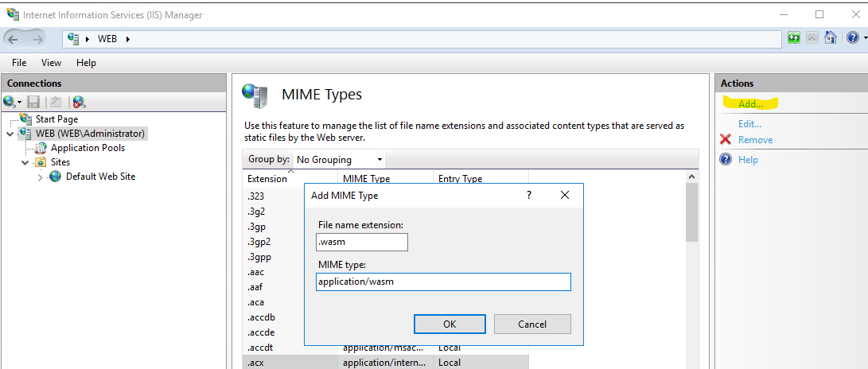Click the Back navigation arrow

click(14, 39)
